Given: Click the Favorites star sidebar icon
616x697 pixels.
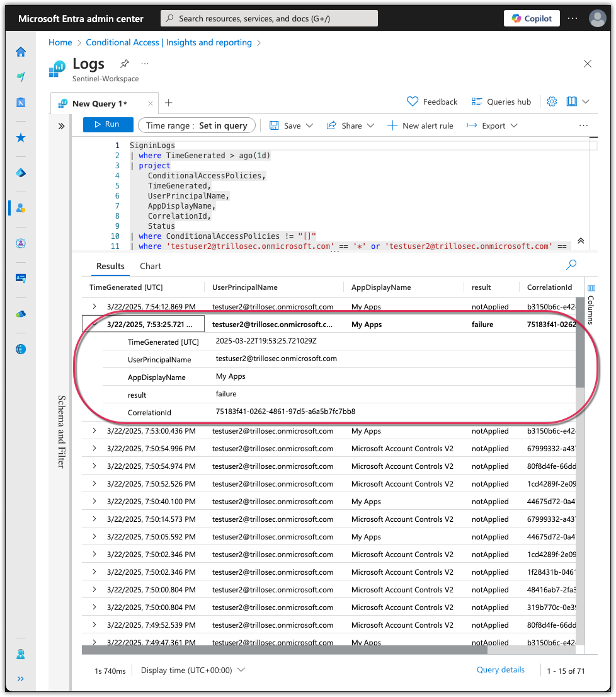Looking at the screenshot, I should coord(20,138).
